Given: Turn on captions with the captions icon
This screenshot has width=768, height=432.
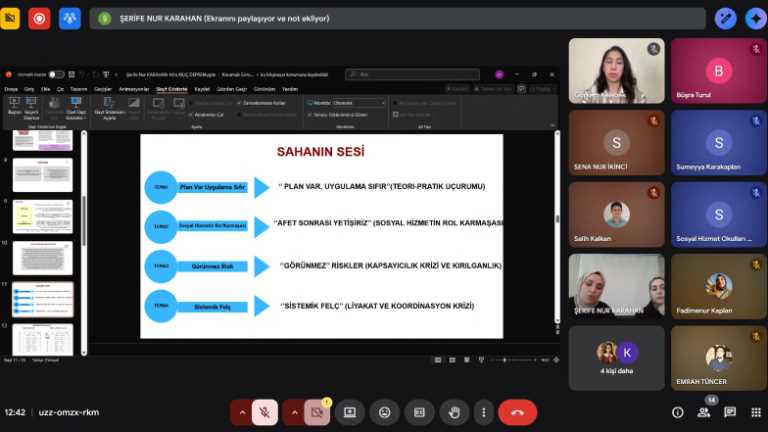Looking at the screenshot, I should tap(420, 412).
